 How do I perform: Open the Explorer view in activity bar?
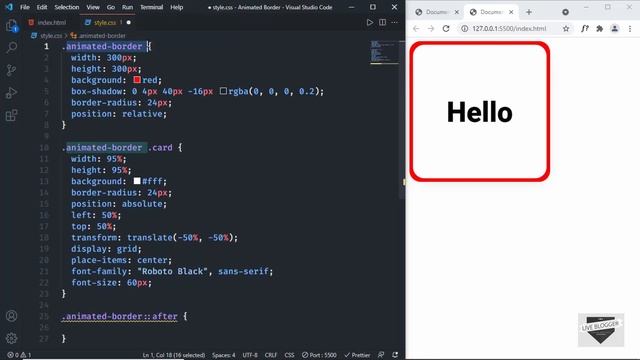coord(12,26)
